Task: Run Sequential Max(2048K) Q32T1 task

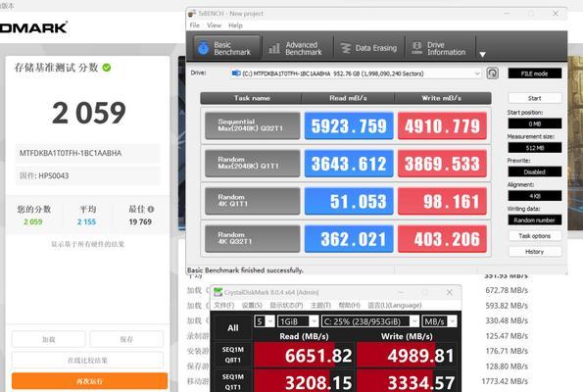Action: 253,125
